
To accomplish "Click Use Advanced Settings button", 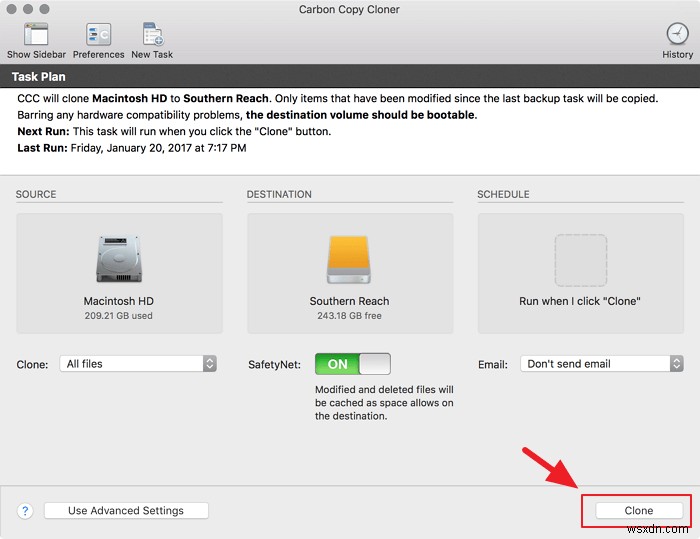I will (126, 510).
